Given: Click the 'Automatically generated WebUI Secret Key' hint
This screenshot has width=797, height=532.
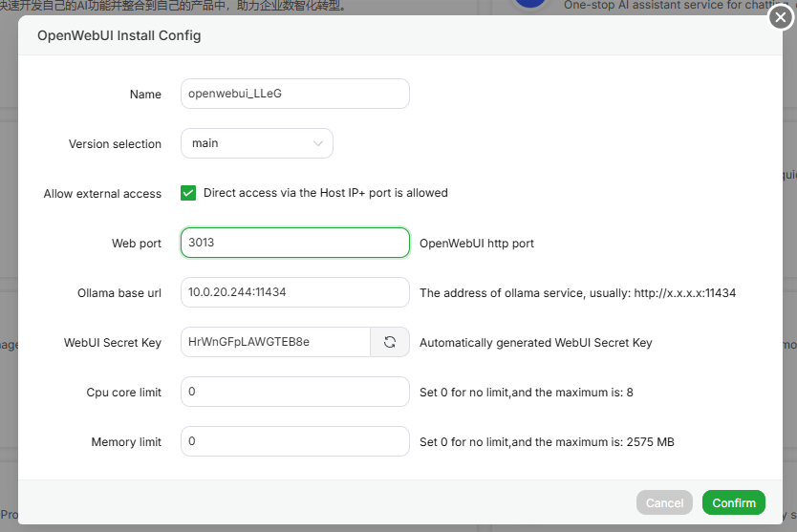Looking at the screenshot, I should [535, 343].
